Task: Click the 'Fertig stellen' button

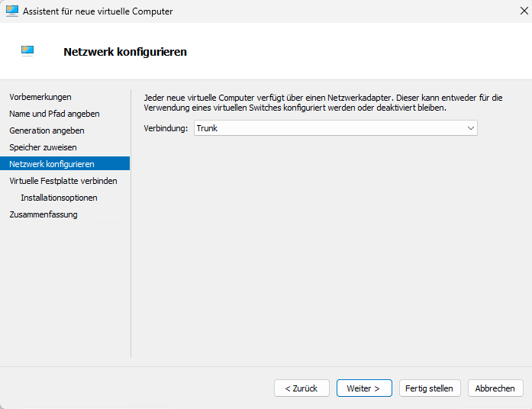Action: pos(429,388)
